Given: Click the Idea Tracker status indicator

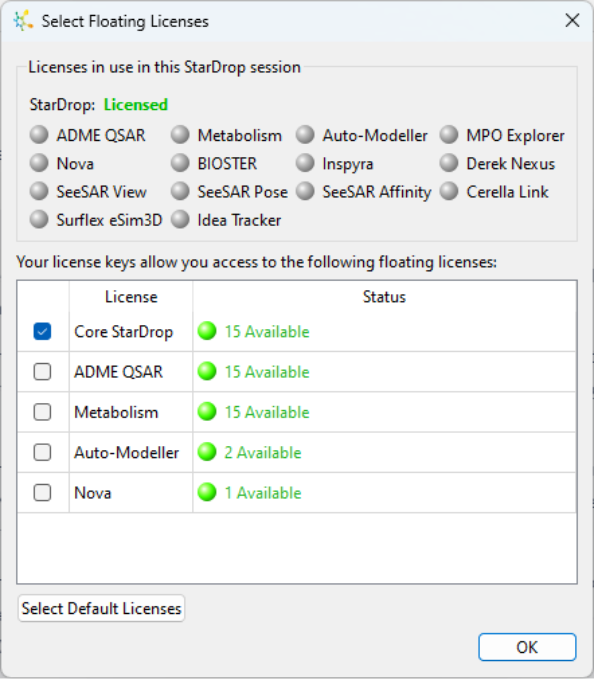Looking at the screenshot, I should (x=180, y=220).
